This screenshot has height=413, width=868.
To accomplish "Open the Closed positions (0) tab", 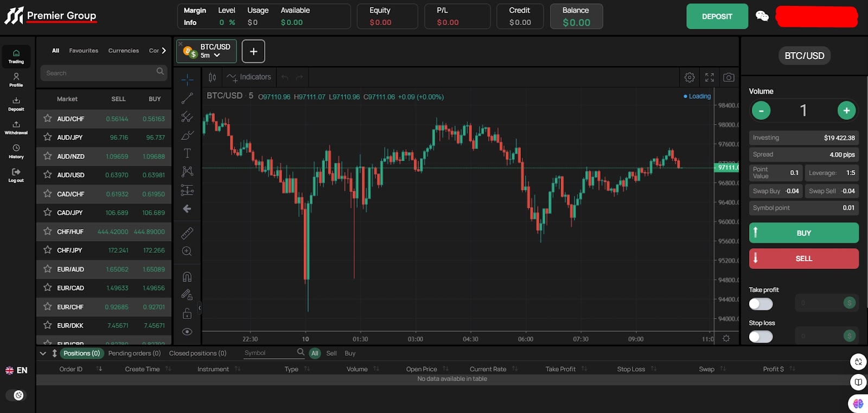I will point(197,353).
